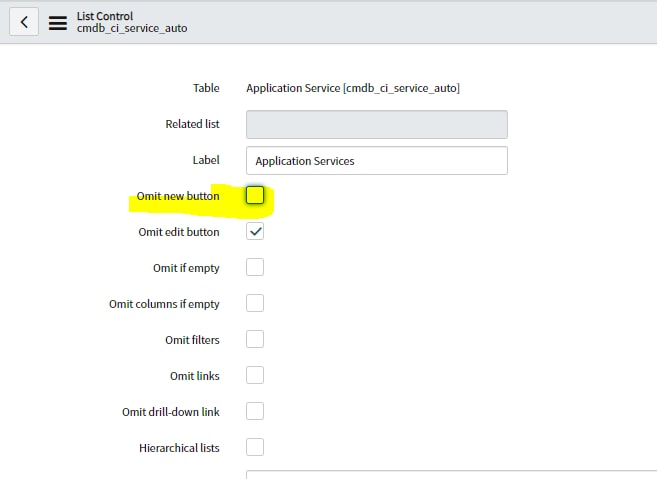Screen dimensions: 657x479
Task: Click the Omit filters label text
Action: [x=192, y=340]
